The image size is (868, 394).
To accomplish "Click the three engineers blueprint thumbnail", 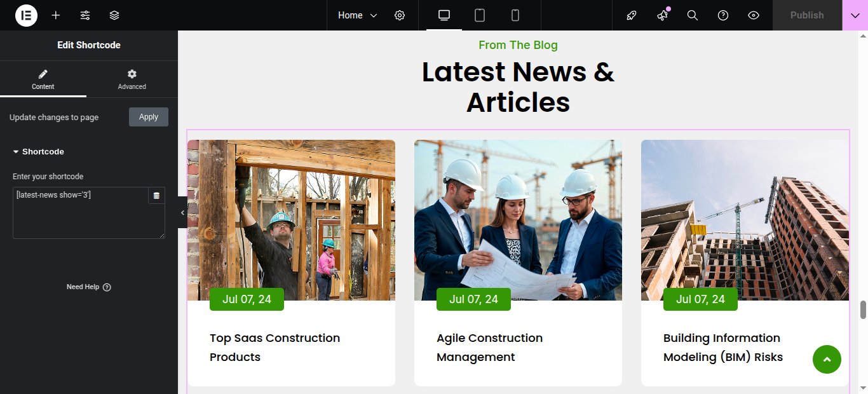I will click(518, 220).
